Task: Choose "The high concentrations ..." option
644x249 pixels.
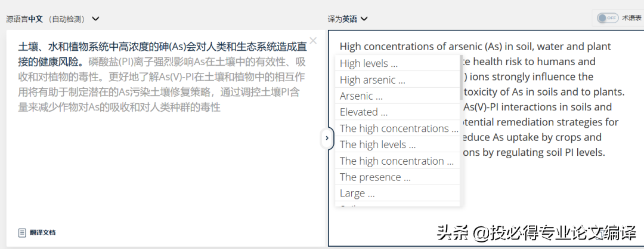Action: [x=398, y=128]
